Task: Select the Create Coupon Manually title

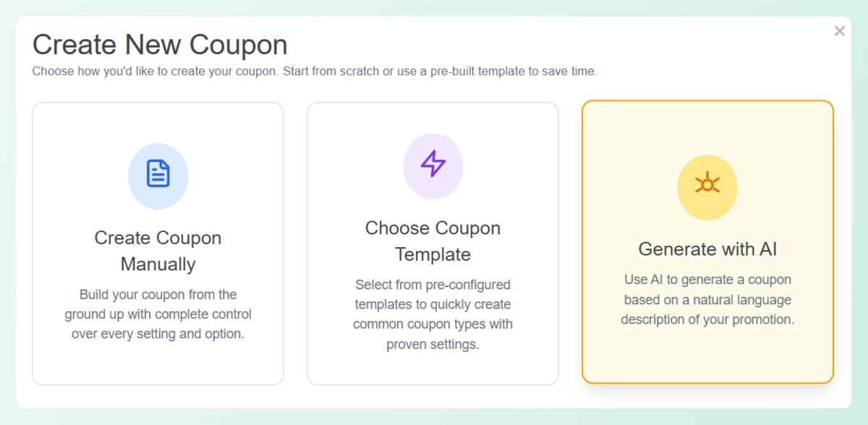Action: pyautogui.click(x=158, y=251)
